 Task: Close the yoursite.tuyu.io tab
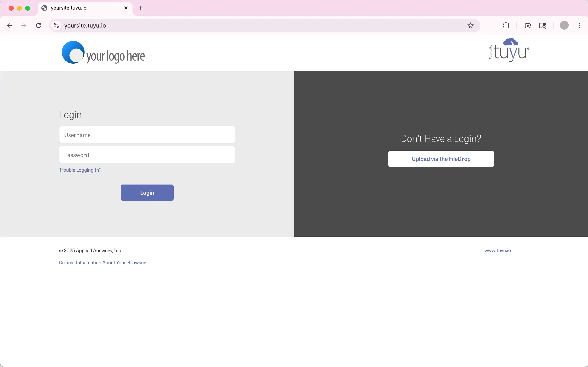(126, 8)
